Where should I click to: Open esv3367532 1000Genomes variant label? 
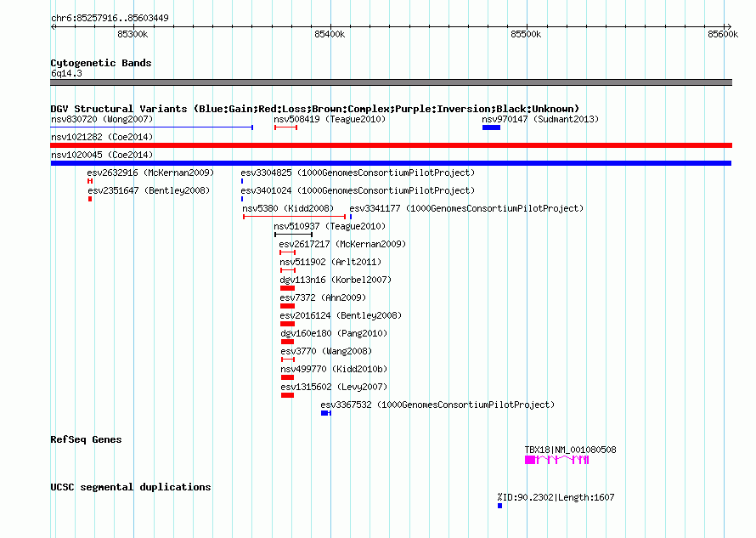click(x=437, y=405)
